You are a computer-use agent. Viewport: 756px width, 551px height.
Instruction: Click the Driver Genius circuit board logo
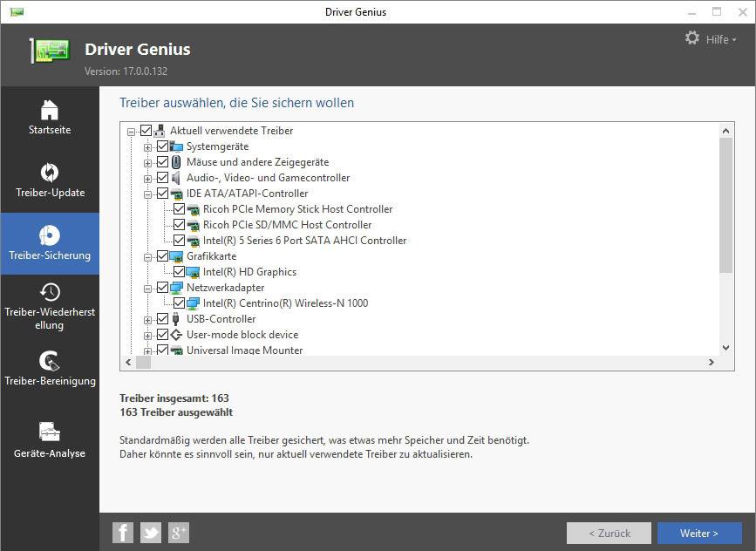click(x=50, y=51)
